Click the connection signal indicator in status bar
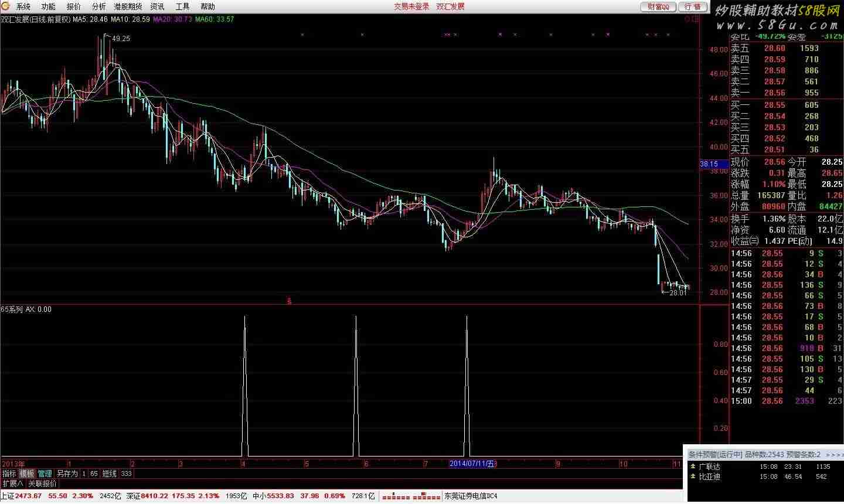Image resolution: width=844 pixels, height=504 pixels. (411, 497)
